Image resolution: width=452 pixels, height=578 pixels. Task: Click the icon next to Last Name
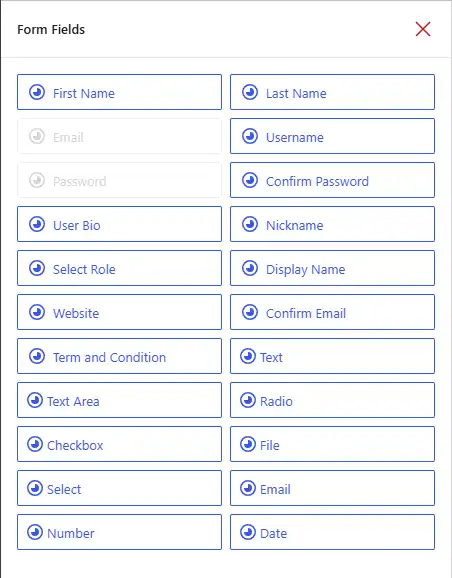tap(250, 93)
